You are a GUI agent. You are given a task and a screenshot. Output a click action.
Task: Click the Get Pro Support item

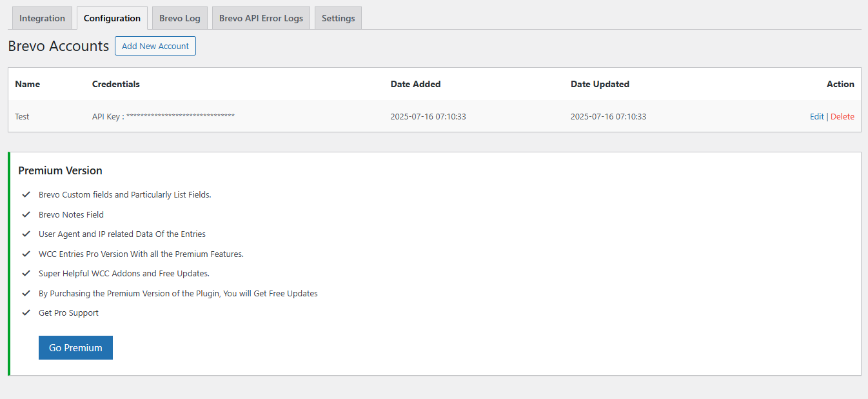coord(68,312)
